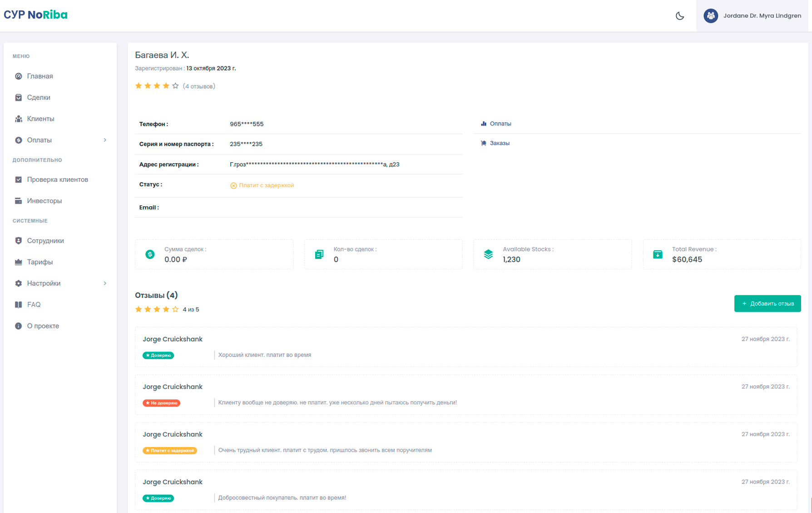Image resolution: width=812 pixels, height=513 pixels.
Task: Open Сделки in sidebar menu
Action: [x=39, y=98]
